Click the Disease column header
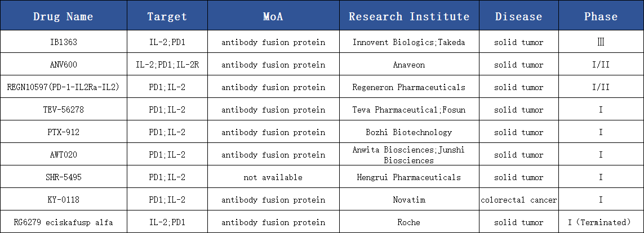 [x=518, y=16]
